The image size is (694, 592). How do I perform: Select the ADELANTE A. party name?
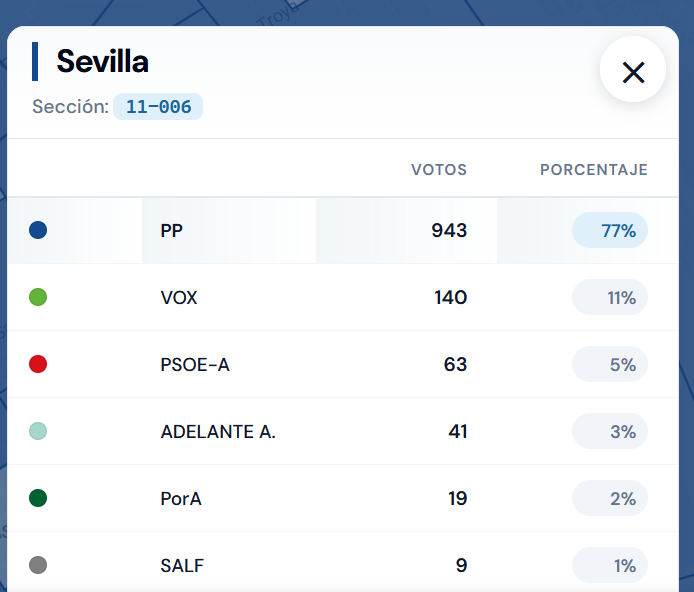point(218,431)
